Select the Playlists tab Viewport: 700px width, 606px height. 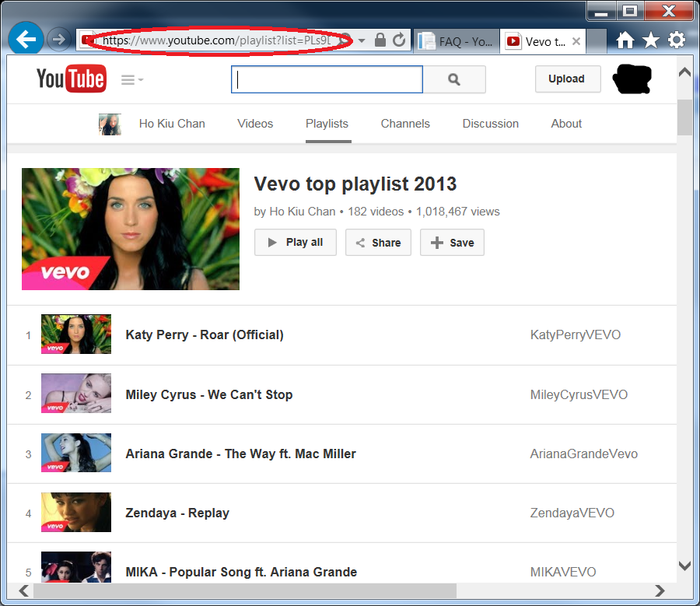[x=327, y=124]
